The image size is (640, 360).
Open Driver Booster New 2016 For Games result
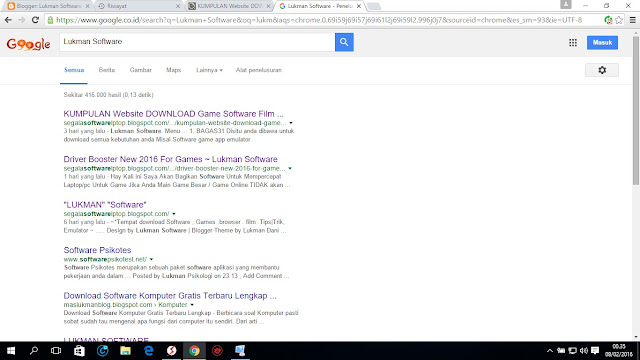click(171, 159)
